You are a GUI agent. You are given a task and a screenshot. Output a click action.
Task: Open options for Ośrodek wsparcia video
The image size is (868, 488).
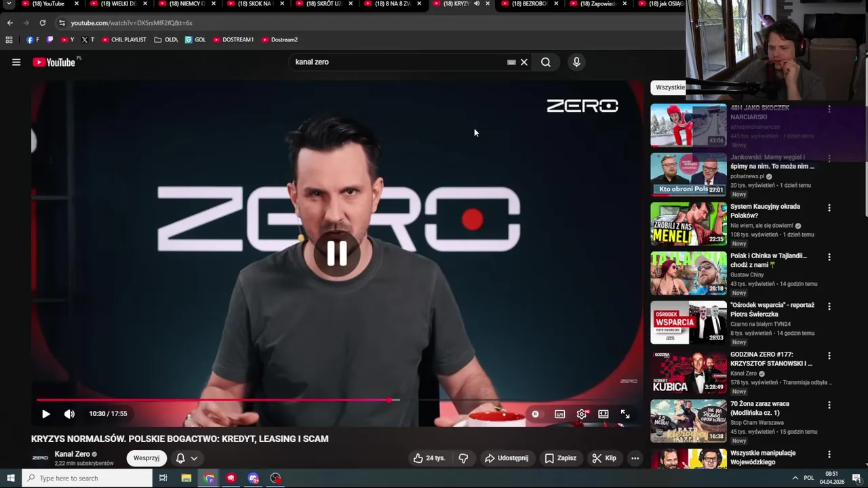[x=829, y=307]
